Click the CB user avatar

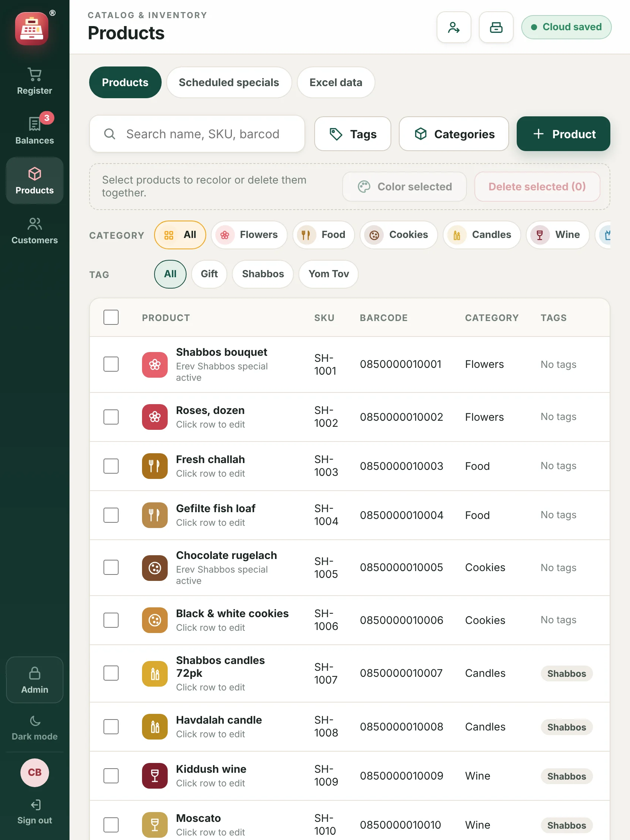coord(34,772)
